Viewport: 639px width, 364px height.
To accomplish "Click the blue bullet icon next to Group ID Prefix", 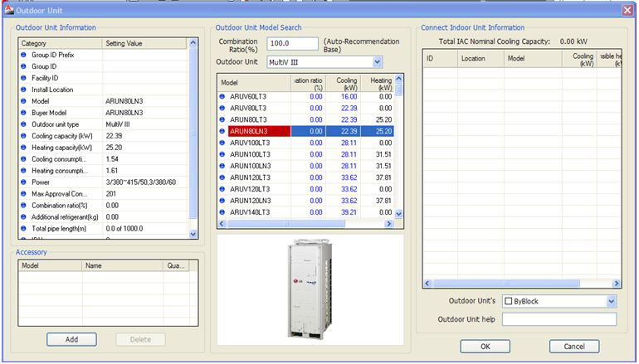I will coord(24,55).
